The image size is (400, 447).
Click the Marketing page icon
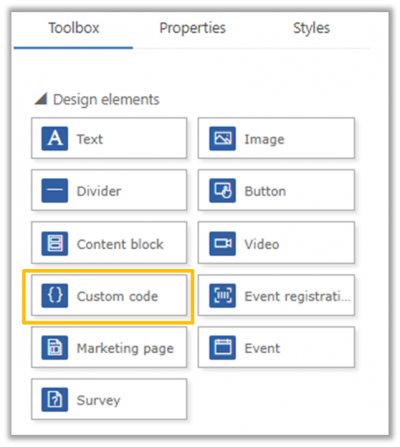coord(55,348)
